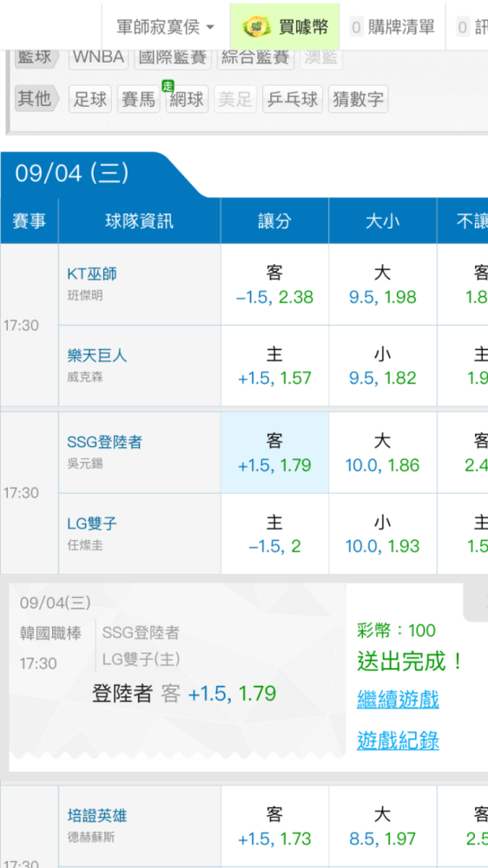Screen dimensions: 488x868
Task: Select the 乒乓球 category
Action: click(293, 99)
